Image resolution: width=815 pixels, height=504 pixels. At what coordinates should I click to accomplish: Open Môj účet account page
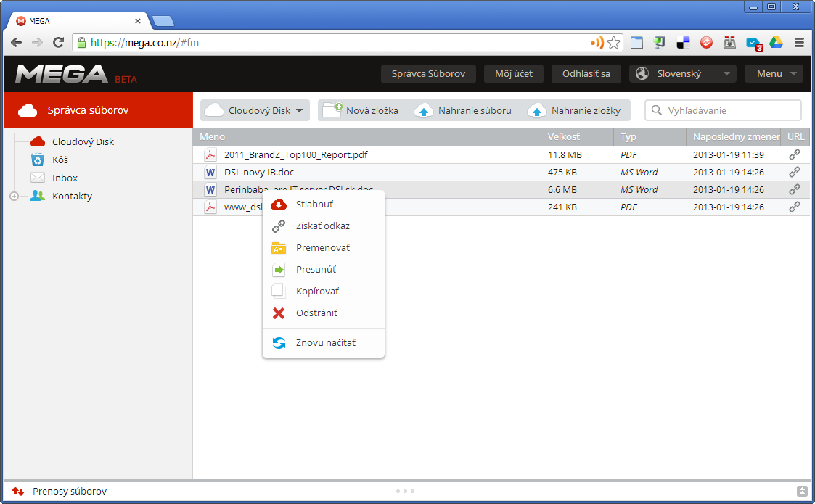(514, 74)
